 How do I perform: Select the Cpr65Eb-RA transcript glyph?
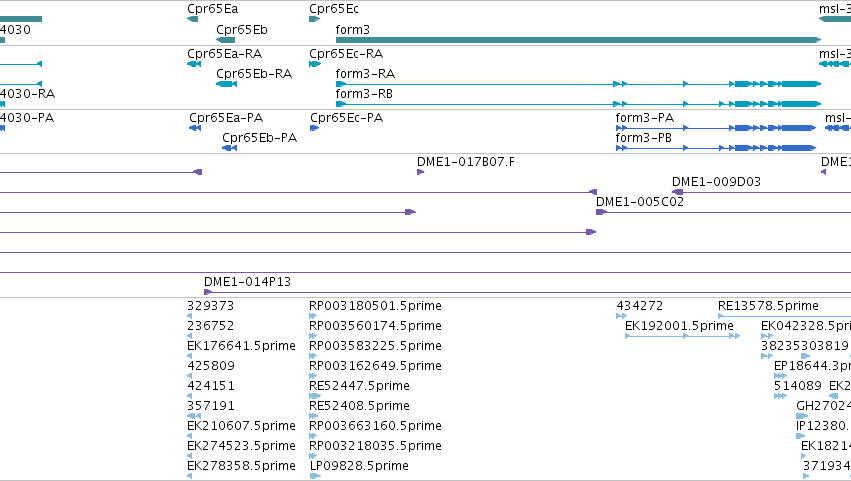226,84
